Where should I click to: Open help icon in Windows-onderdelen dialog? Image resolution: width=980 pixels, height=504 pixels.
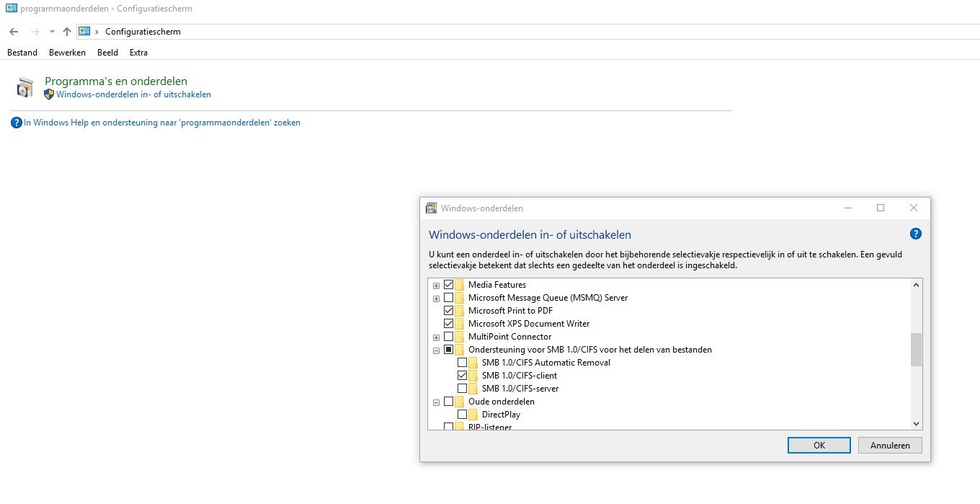[x=916, y=234]
